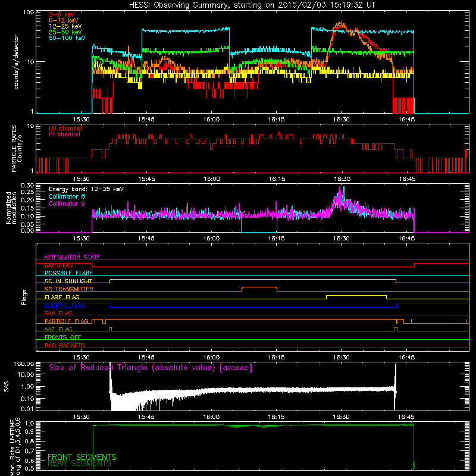Click the FRONTS OFF flag label
This screenshot has height=476, width=476.
point(63,337)
